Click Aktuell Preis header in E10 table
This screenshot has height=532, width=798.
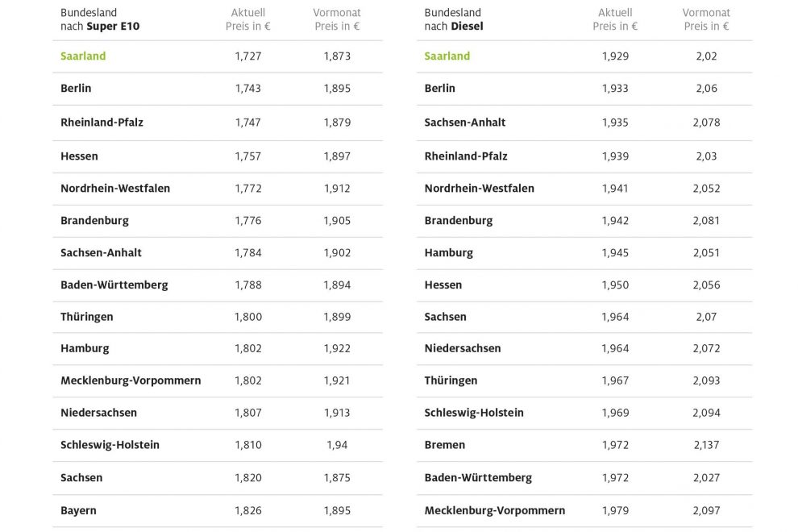click(247, 19)
